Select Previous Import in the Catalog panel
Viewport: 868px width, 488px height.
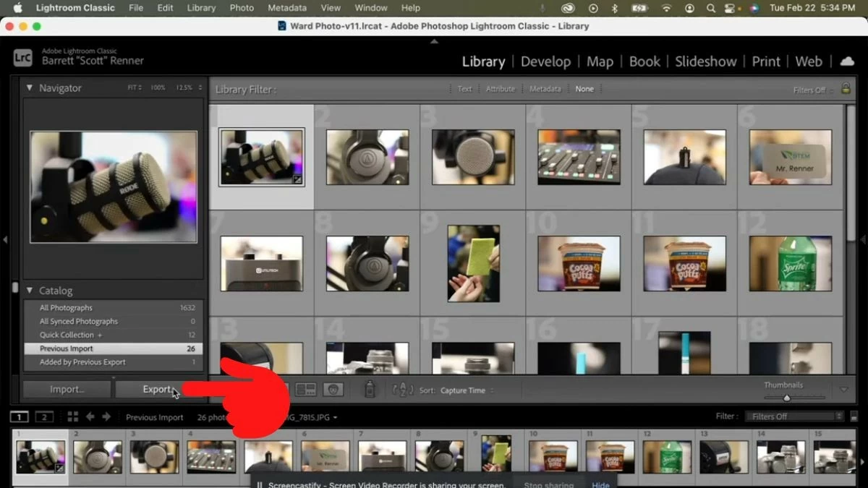pos(80,348)
